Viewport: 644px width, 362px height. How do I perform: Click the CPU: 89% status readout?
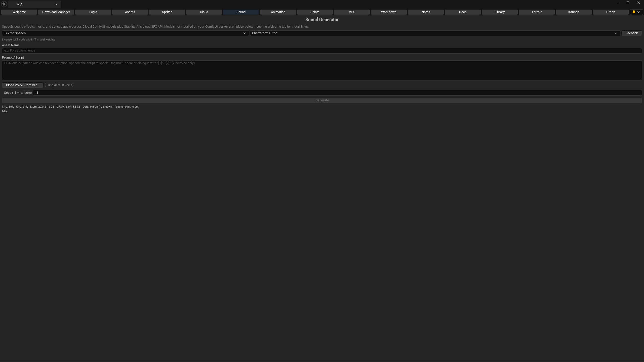coord(8,107)
